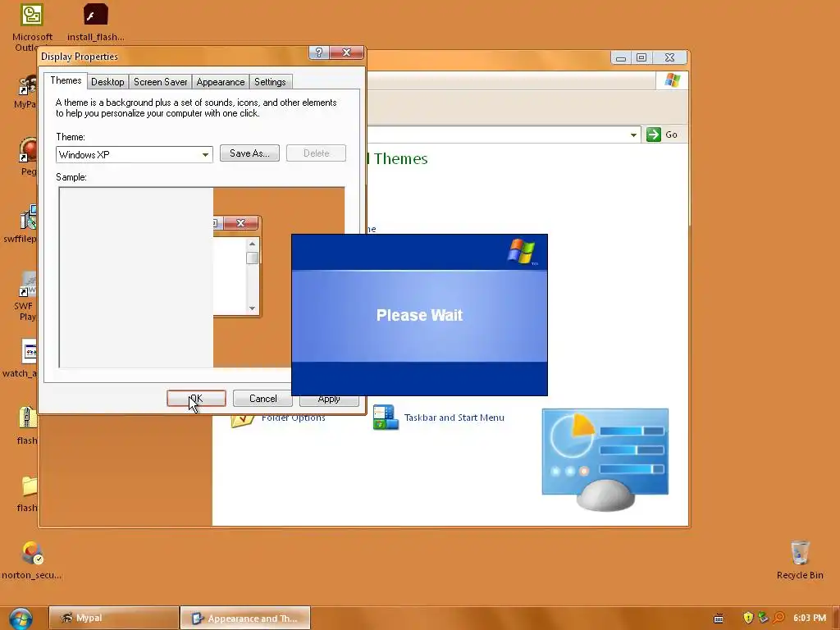Switch to the Desktop tab
The height and width of the screenshot is (630, 840).
(x=107, y=82)
